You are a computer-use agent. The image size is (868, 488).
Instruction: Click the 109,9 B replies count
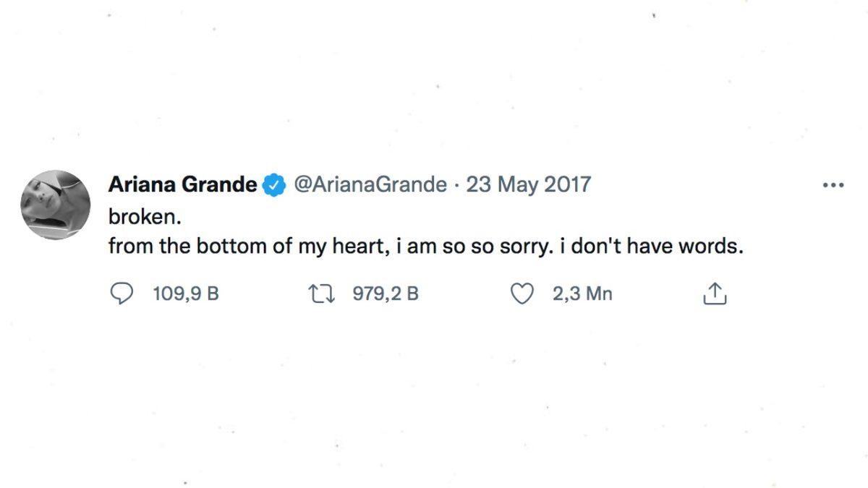pos(186,294)
